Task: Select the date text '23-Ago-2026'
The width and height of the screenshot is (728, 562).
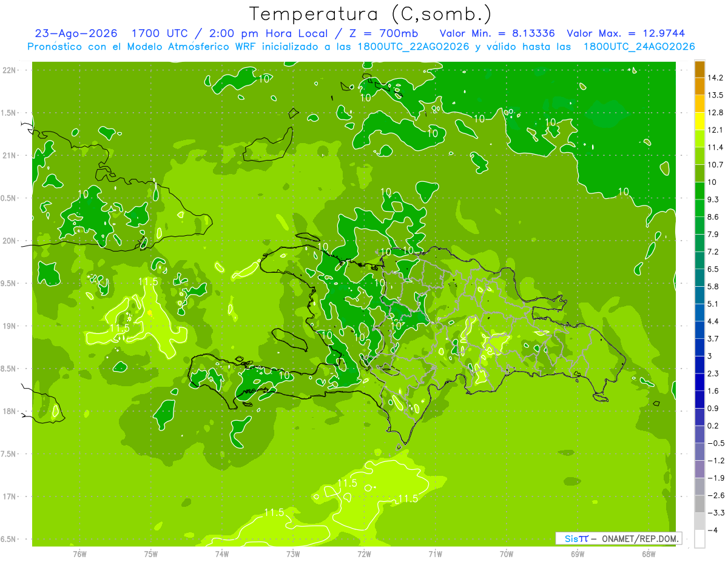Action: 75,33
